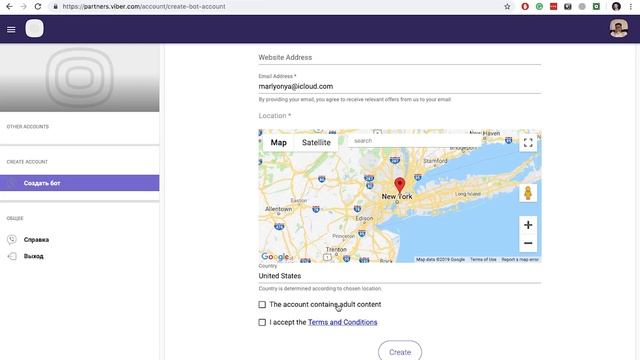Click the United States country field
This screenshot has width=640, height=360.
400,276
